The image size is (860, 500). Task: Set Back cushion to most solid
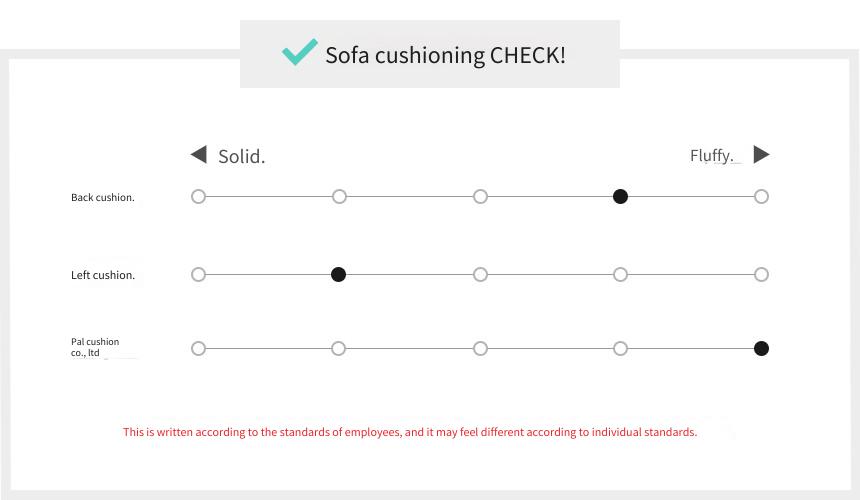coord(199,196)
